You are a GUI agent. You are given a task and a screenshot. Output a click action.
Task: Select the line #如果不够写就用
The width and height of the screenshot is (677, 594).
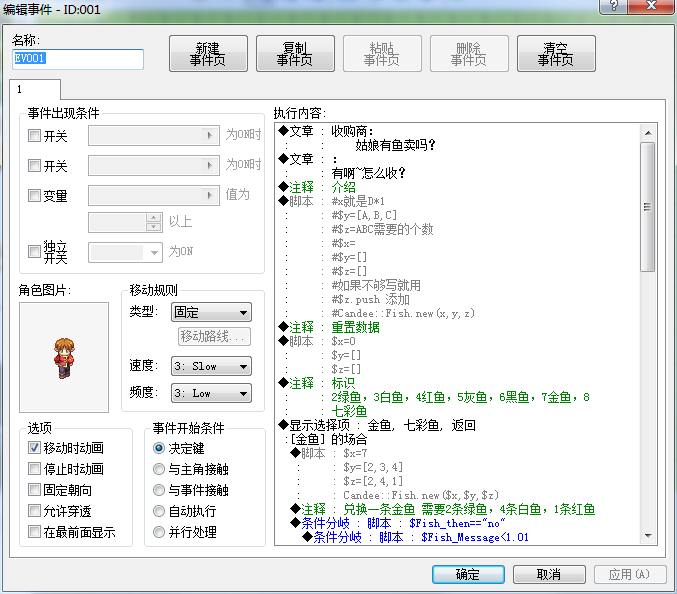point(376,285)
